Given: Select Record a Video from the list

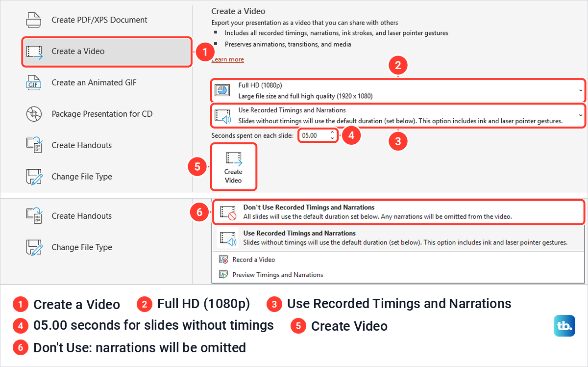Looking at the screenshot, I should [253, 260].
